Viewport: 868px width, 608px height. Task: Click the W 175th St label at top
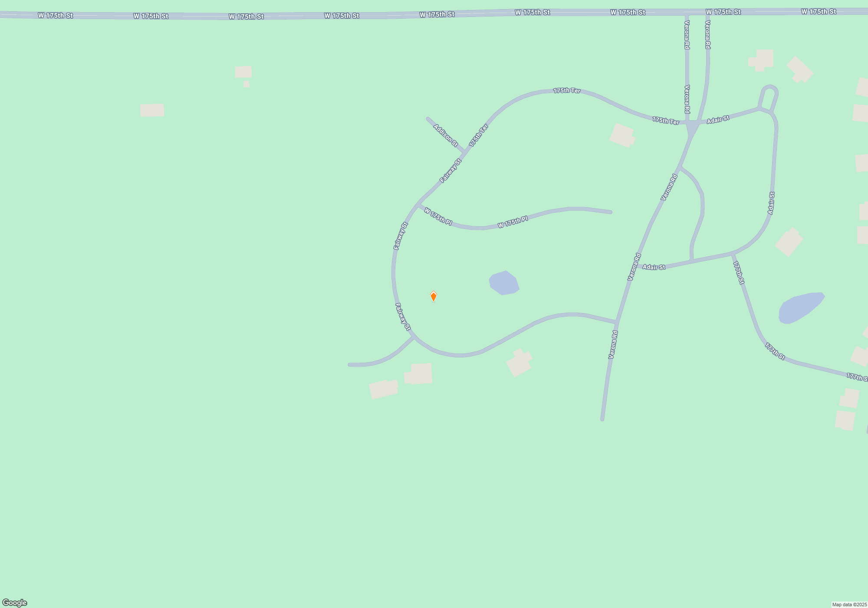436,13
